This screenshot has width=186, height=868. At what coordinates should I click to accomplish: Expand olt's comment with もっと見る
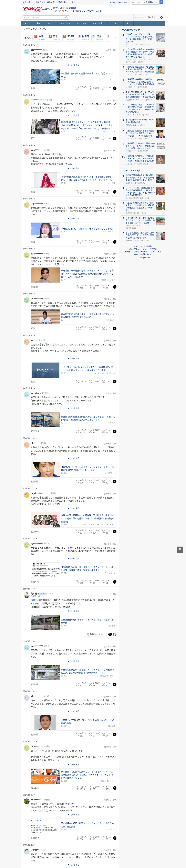(73, 65)
